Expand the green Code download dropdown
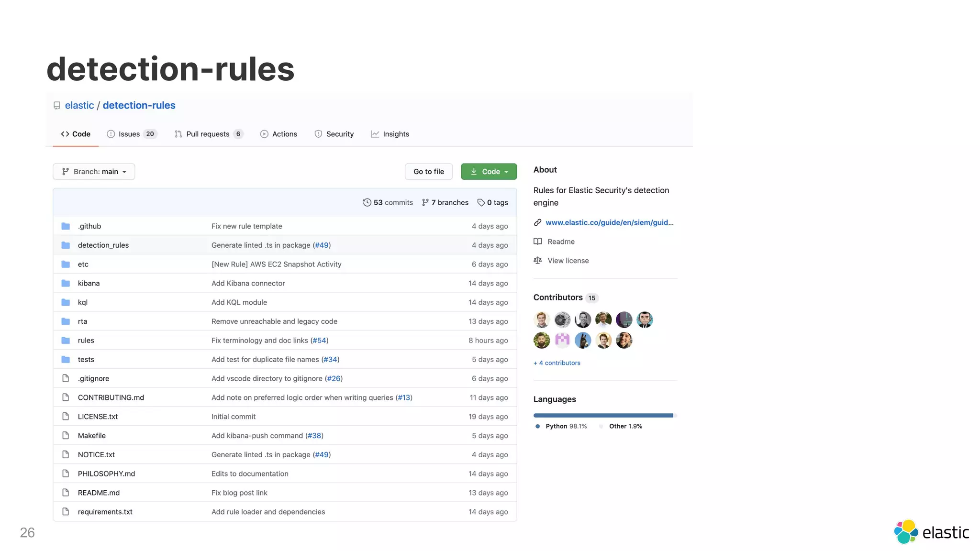The height and width of the screenshot is (551, 980). [489, 172]
